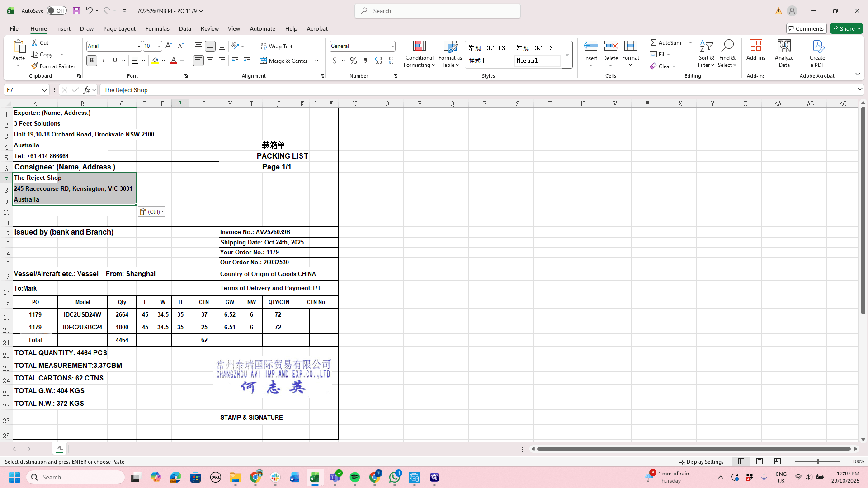Click Merge & Center button

coord(284,61)
